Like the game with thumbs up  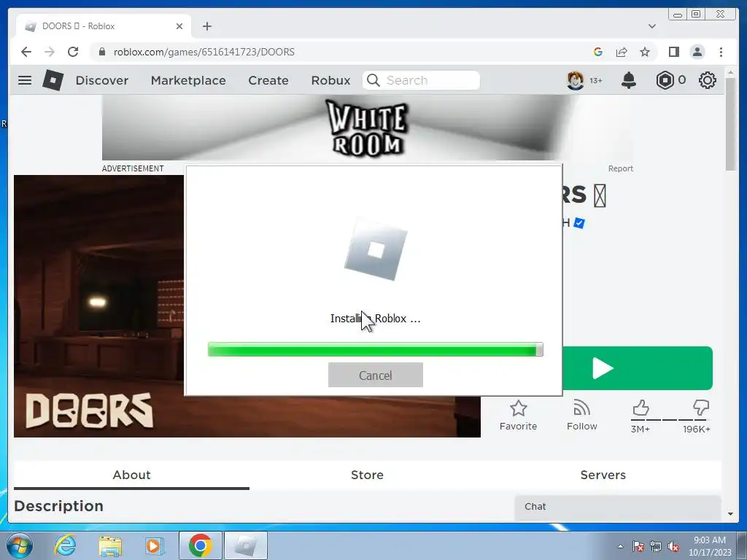640,408
